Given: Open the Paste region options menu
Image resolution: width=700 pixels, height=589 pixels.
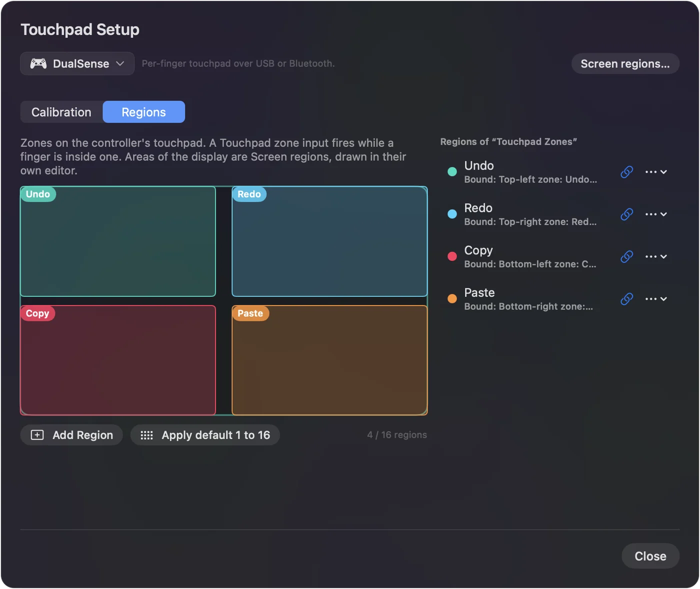Looking at the screenshot, I should 656,299.
